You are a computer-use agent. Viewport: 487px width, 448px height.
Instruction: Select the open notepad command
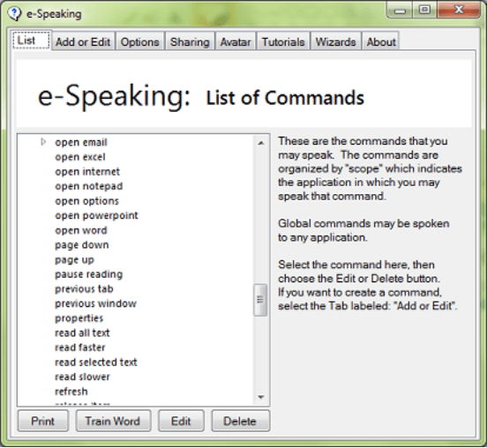(x=89, y=186)
